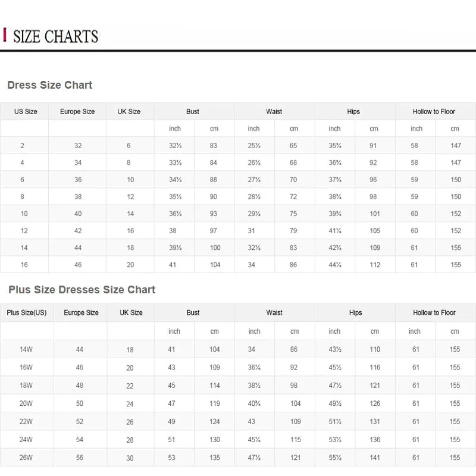Select the 14W plus size cell
Image resolution: width=476 pixels, height=476 pixels.
26,350
